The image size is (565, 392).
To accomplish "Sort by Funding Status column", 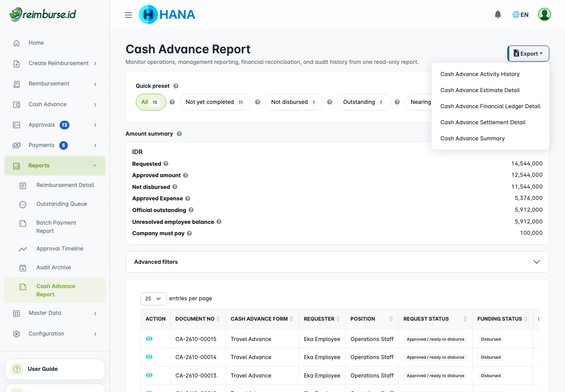I will [x=503, y=319].
